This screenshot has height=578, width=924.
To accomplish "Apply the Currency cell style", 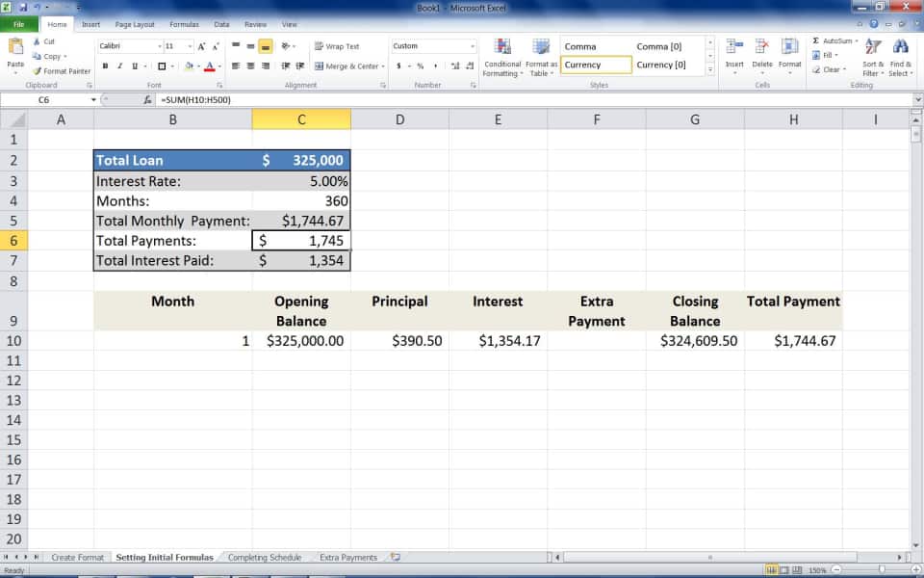I will coord(595,65).
